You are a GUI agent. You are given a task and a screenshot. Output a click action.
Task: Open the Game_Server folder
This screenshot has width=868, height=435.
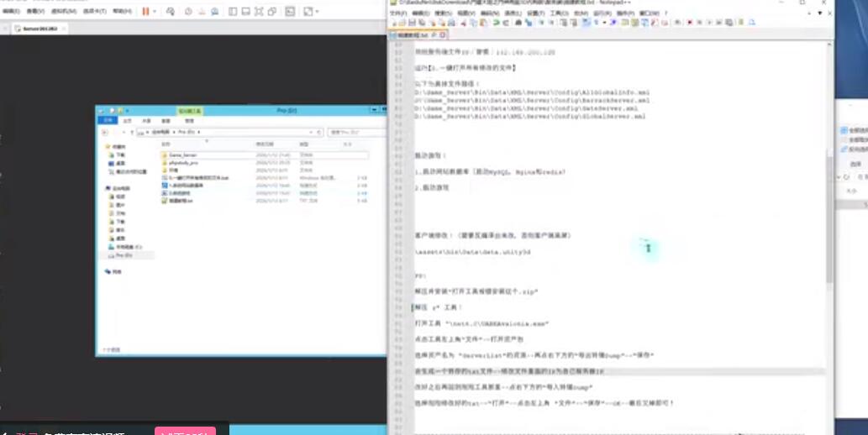(x=181, y=155)
